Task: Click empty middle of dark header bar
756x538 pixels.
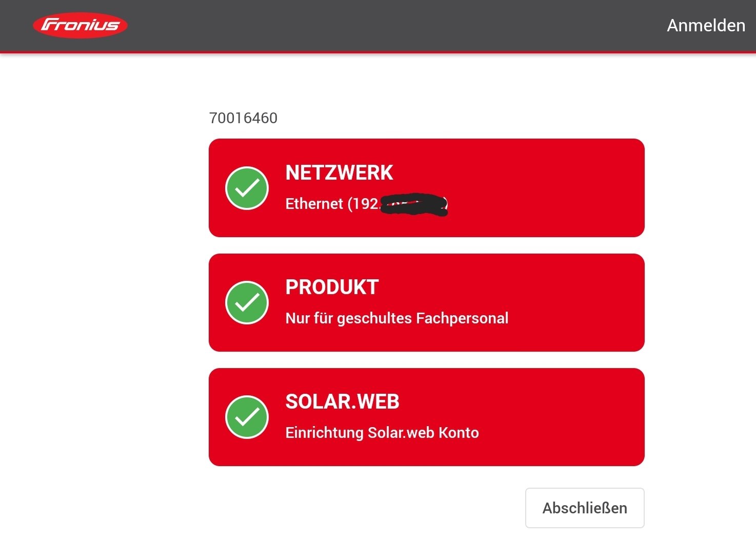Action: [x=390, y=25]
